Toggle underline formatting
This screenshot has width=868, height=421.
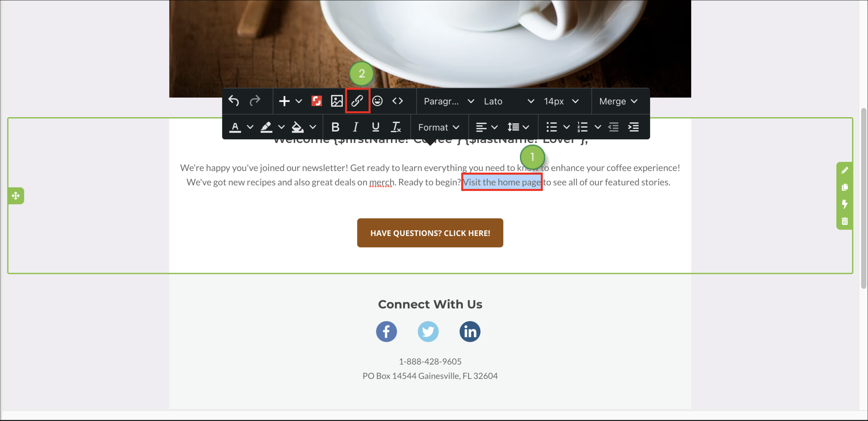click(x=375, y=127)
